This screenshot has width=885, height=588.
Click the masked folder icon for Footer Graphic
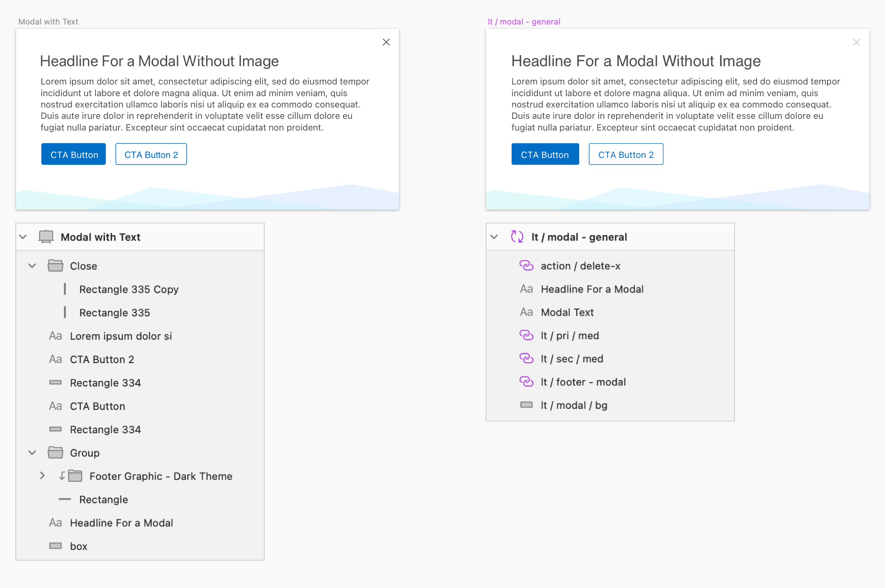75,476
